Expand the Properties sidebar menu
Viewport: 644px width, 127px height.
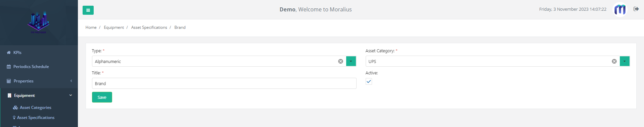(x=39, y=81)
